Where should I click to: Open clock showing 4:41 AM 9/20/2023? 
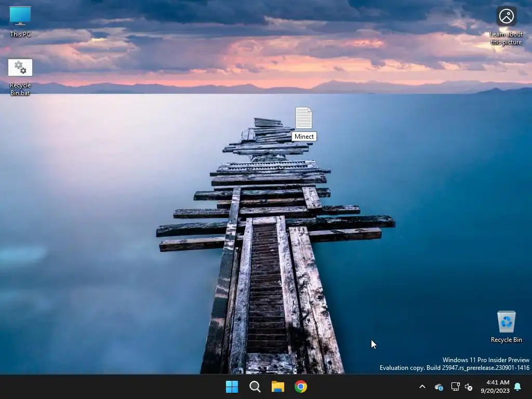[x=495, y=387]
